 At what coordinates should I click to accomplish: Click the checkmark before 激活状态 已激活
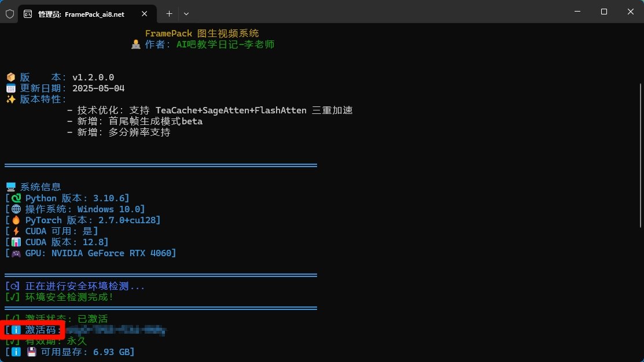[x=14, y=319]
